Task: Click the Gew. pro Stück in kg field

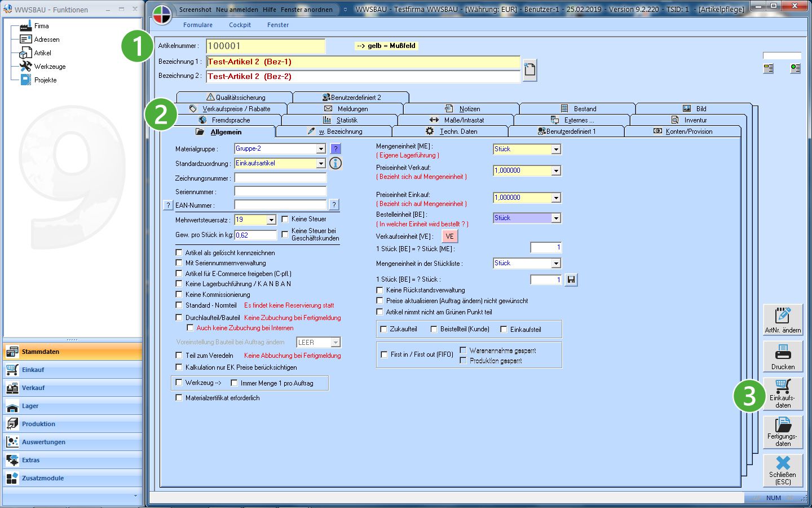Action: click(255, 235)
